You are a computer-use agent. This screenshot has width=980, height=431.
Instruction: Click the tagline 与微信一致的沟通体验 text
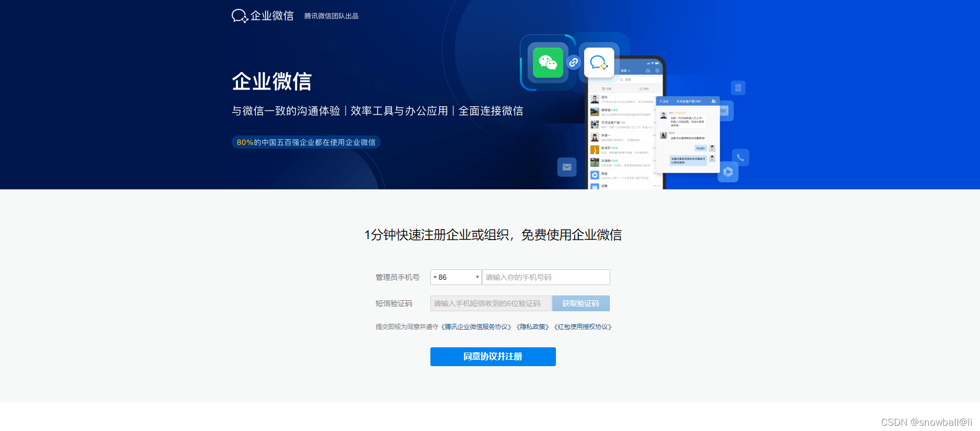click(286, 111)
